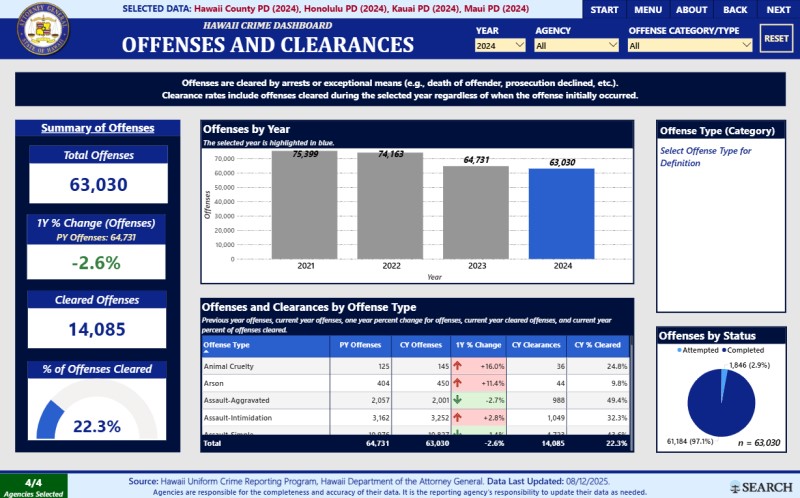Click the red up arrow for Assault-Intimidation

(x=459, y=417)
